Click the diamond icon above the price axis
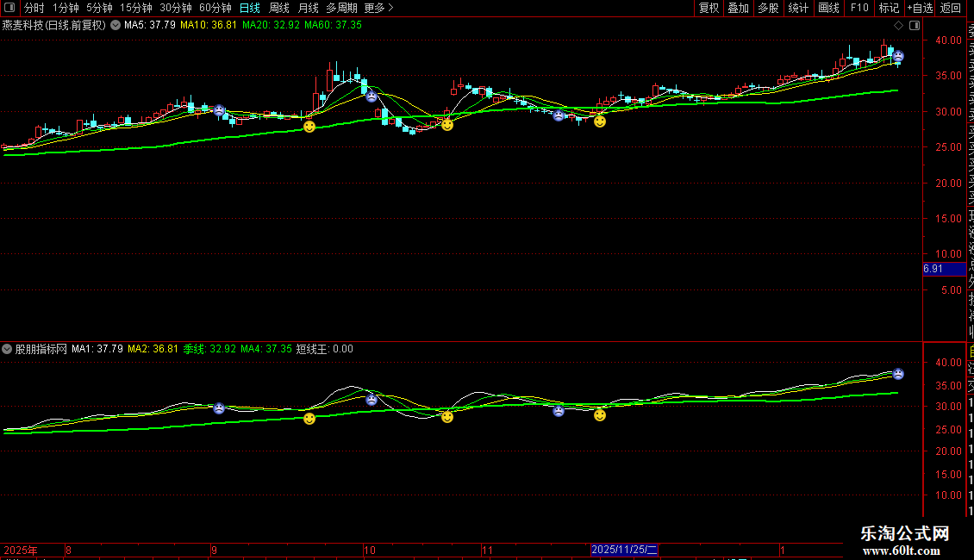The image size is (974, 560). [x=898, y=26]
